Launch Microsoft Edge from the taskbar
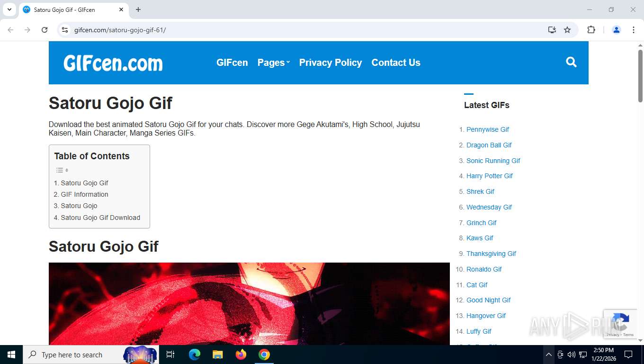Viewport: 644px width, 364px height. [195, 355]
